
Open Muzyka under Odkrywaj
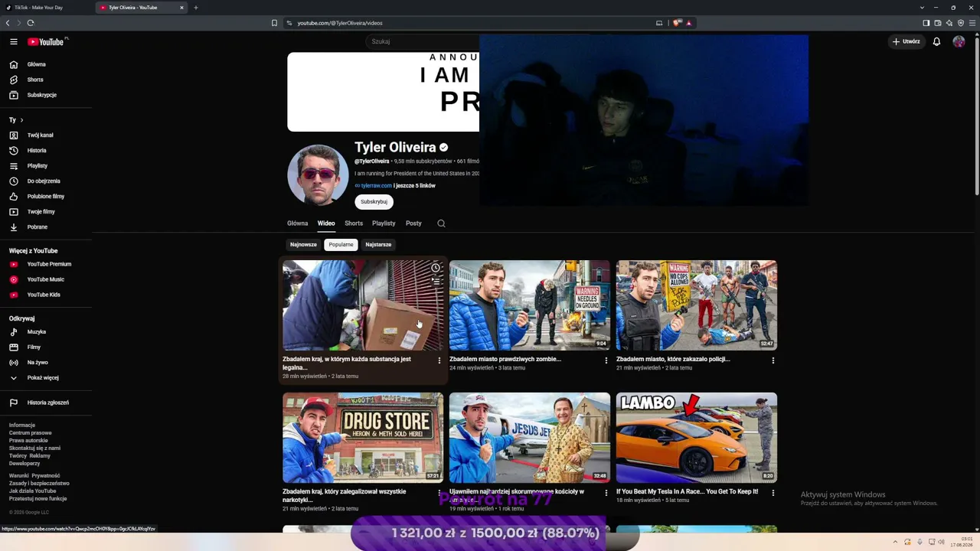click(36, 332)
